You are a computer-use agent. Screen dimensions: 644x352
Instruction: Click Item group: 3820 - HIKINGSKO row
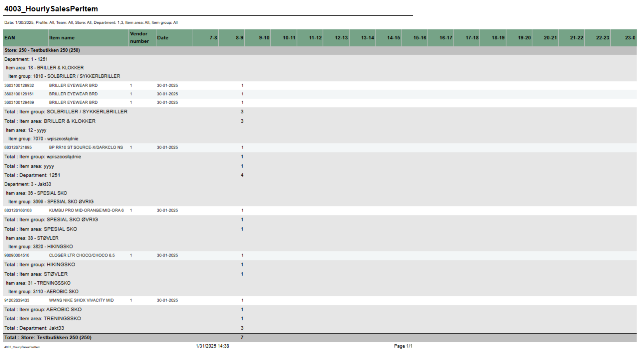pyautogui.click(x=40, y=247)
